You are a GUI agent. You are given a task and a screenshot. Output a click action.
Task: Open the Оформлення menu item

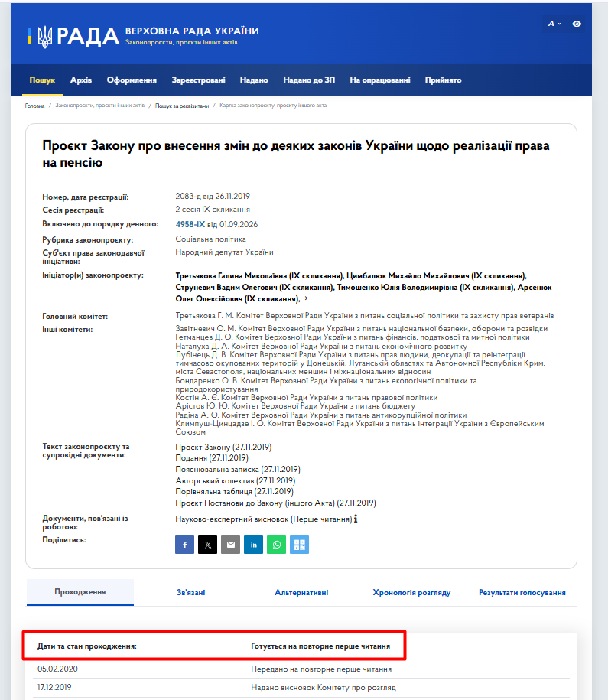pos(132,80)
